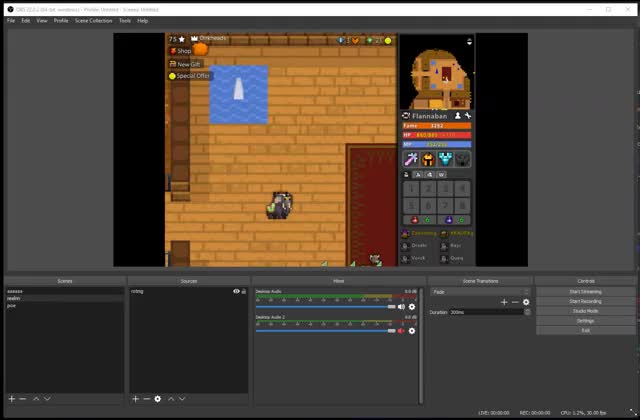The height and width of the screenshot is (420, 640).
Task: Click the Start Recording button
Action: point(585,301)
